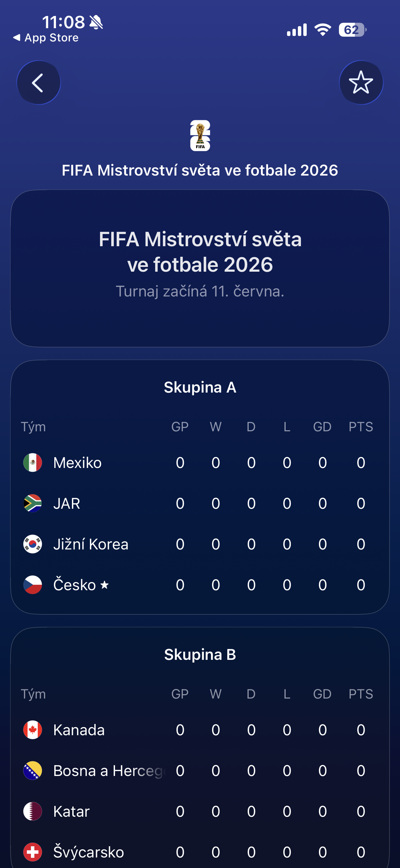400x868 pixels.
Task: Tap the Switzerland flag icon
Action: 33,852
